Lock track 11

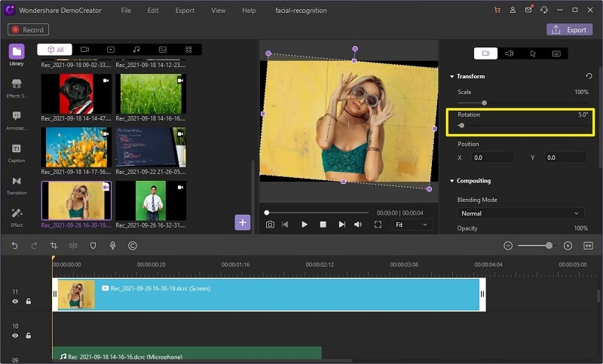(x=29, y=301)
